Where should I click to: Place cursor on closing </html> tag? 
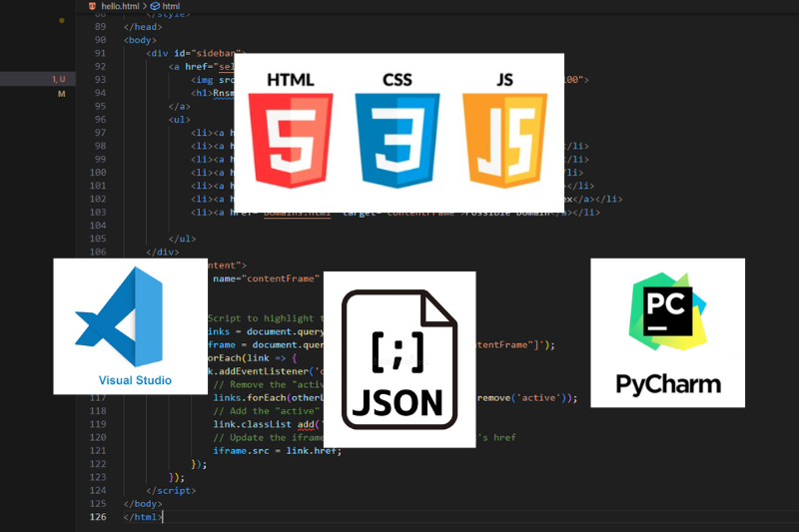click(x=141, y=517)
